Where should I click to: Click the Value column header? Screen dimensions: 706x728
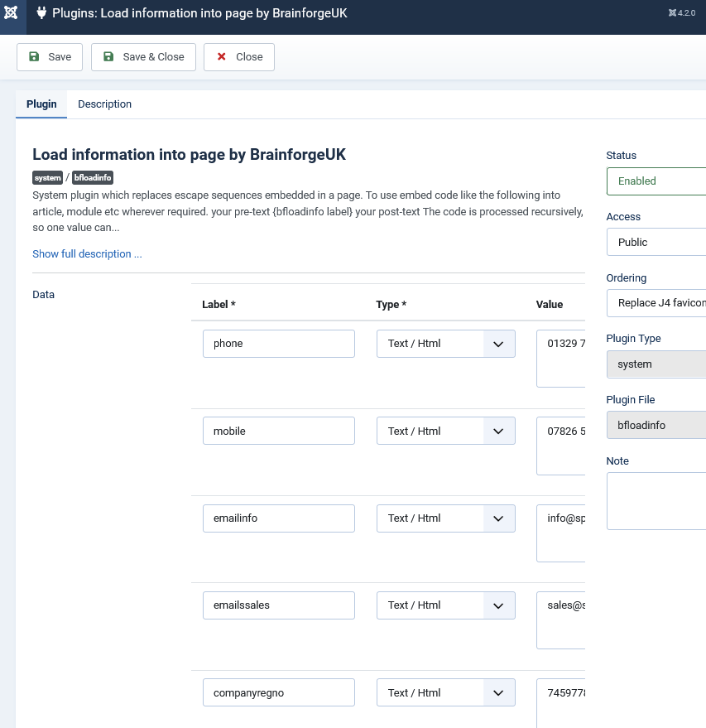click(550, 305)
